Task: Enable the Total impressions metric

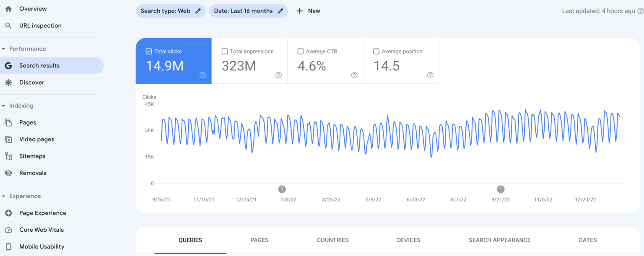Action: click(224, 51)
